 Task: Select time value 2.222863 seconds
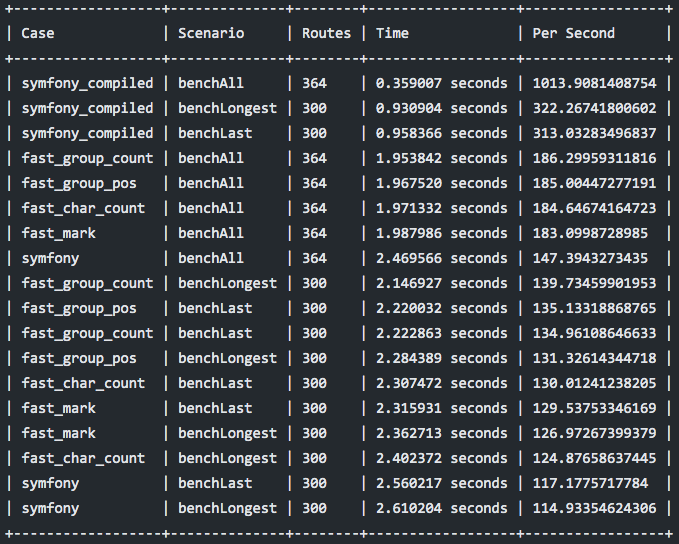coord(442,333)
